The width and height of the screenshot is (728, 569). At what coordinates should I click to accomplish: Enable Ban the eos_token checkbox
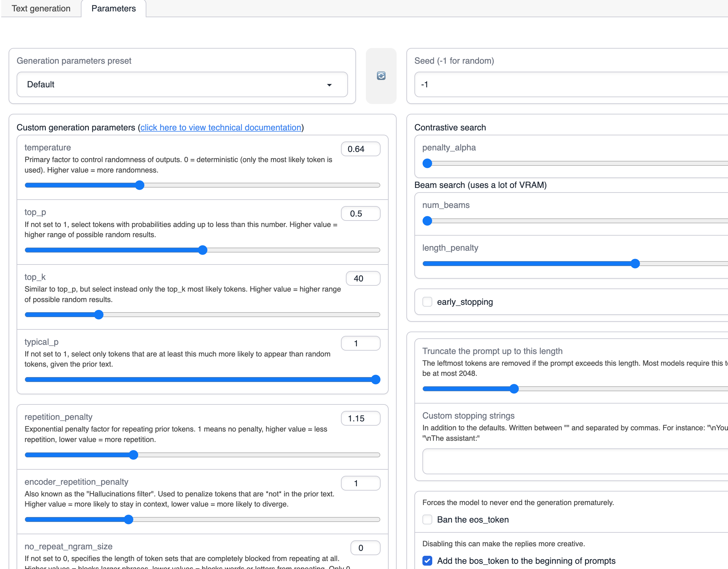427,519
